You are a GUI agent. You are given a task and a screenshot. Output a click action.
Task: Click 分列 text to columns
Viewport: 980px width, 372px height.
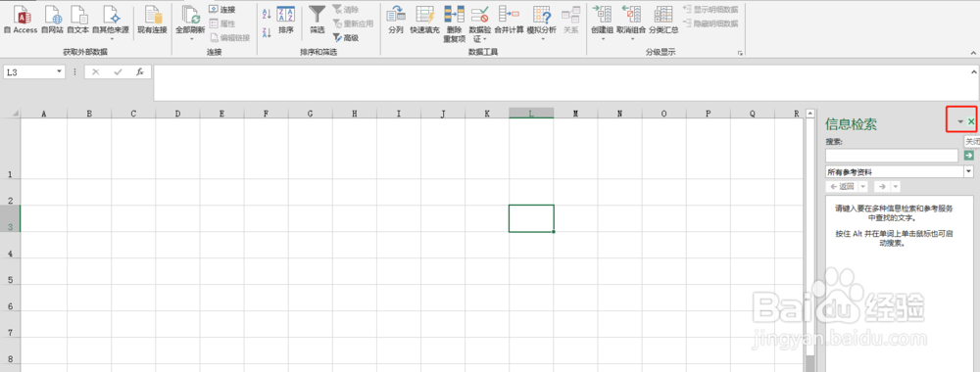click(396, 20)
